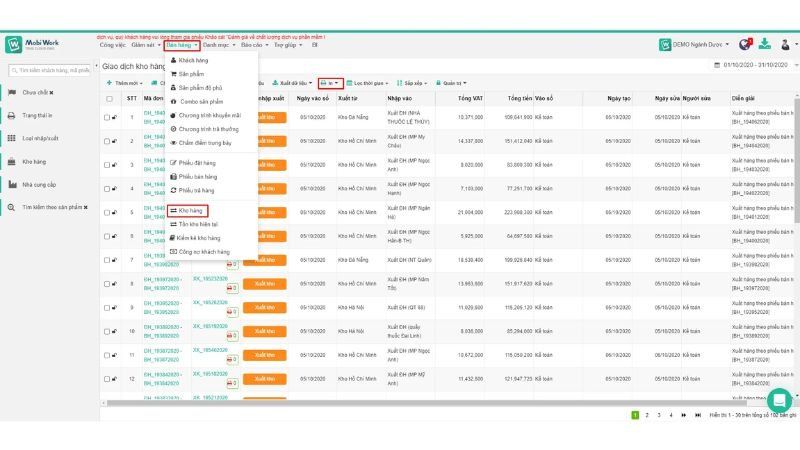Click the Xuất kho button in row 11
The width and height of the screenshot is (800, 450).
click(x=264, y=356)
